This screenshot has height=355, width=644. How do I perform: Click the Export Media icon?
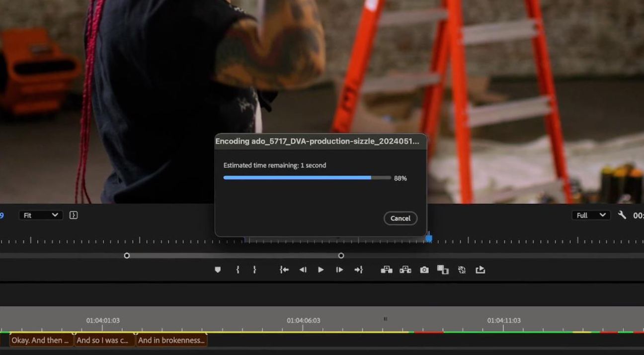pos(480,269)
